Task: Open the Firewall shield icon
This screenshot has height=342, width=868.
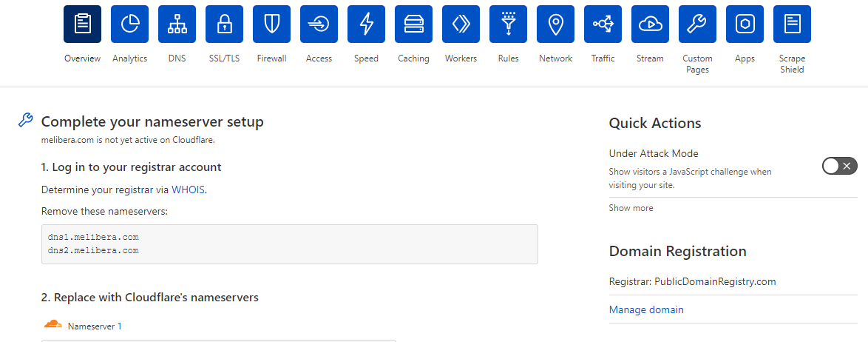Action: click(x=272, y=24)
